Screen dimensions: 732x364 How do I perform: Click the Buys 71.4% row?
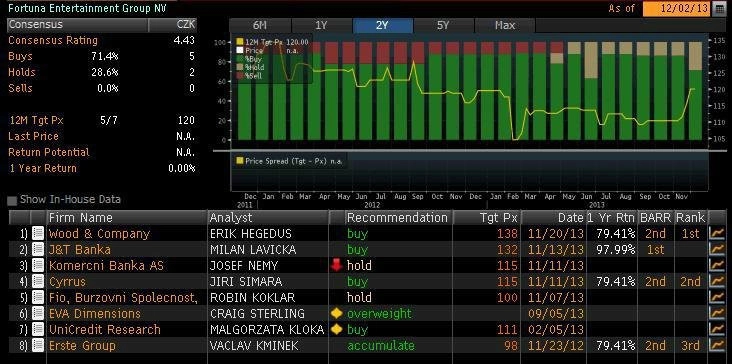tap(101, 56)
